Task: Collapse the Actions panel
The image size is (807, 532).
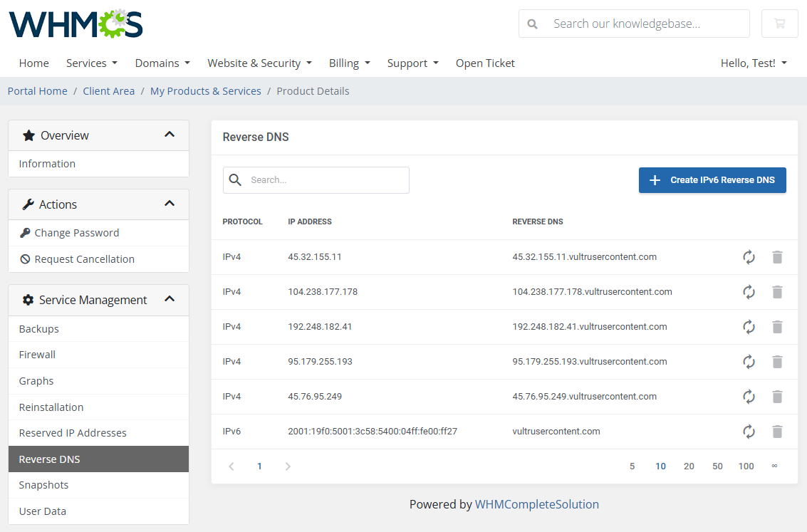Action: 170,204
